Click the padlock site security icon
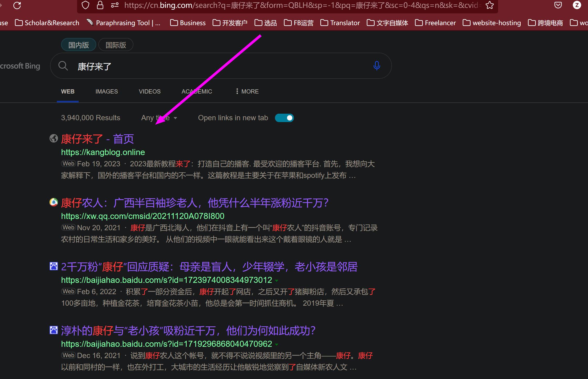The width and height of the screenshot is (588, 379). (x=100, y=5)
